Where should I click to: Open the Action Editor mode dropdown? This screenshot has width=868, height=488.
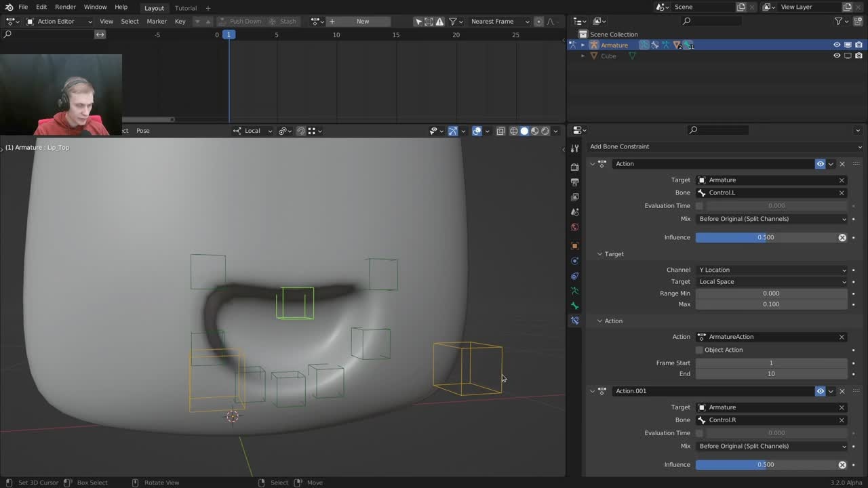58,21
